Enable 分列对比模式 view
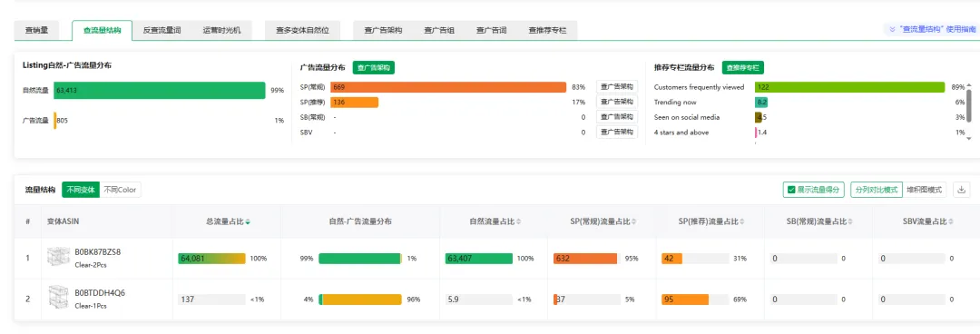 pyautogui.click(x=877, y=190)
